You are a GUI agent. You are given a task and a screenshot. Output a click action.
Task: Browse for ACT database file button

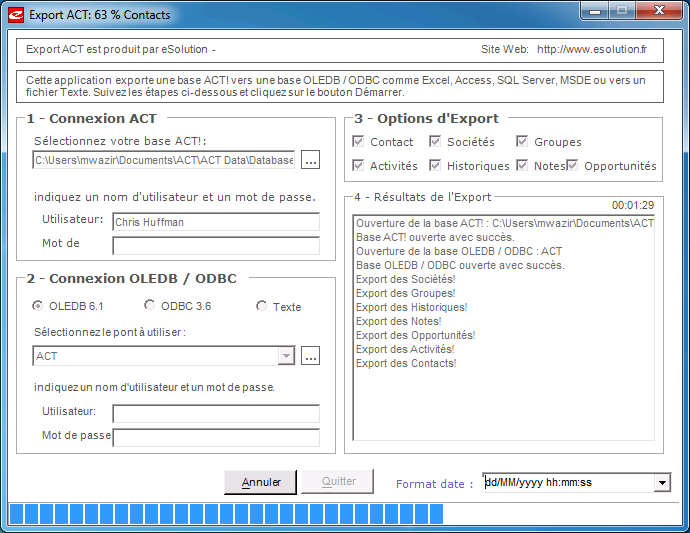click(x=310, y=160)
